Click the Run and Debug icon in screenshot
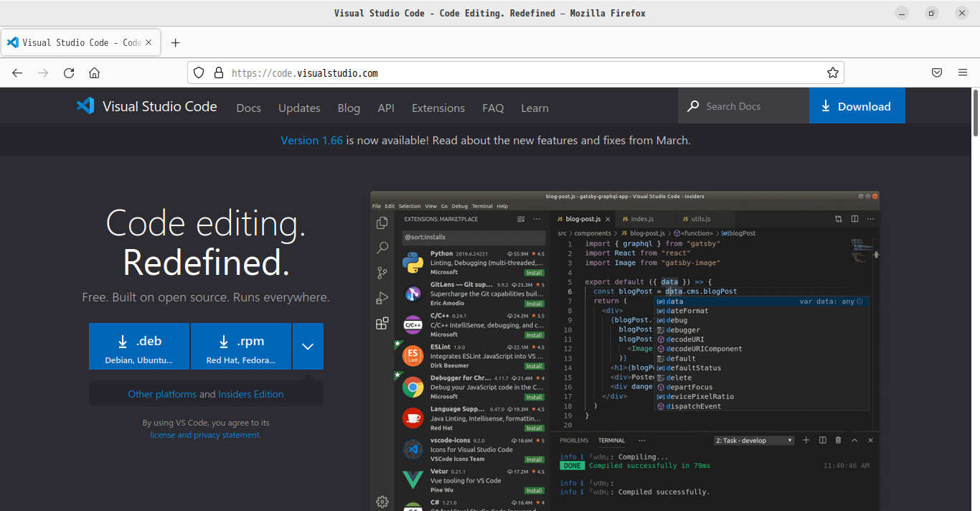The width and height of the screenshot is (980, 511). coord(382,298)
